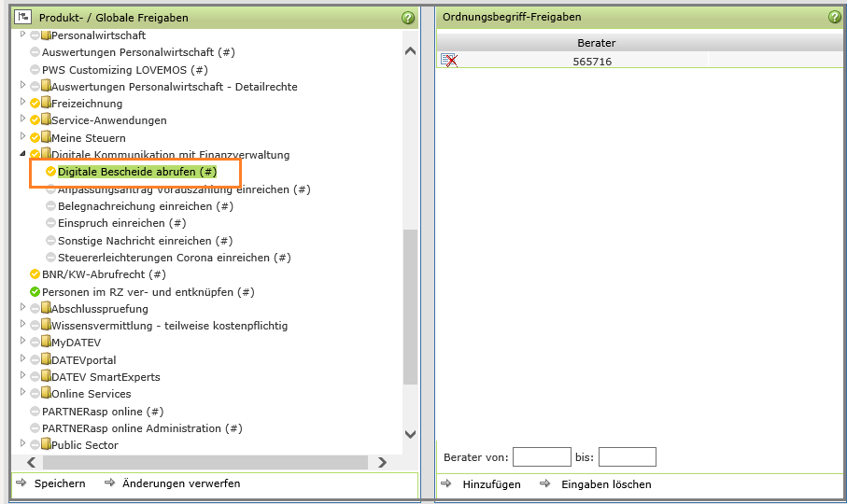The image size is (847, 504).
Task: Select Einspruch einreichen (#) label
Action: [122, 223]
